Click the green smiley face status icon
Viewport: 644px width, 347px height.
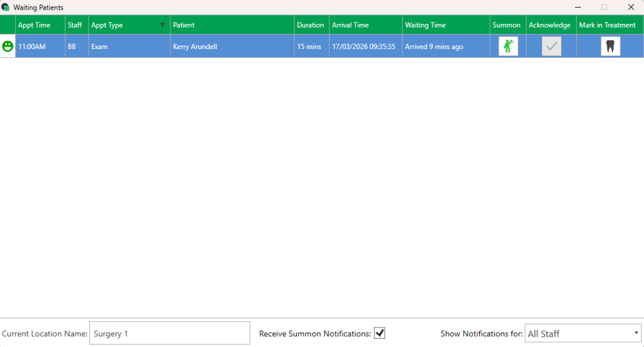tap(8, 47)
